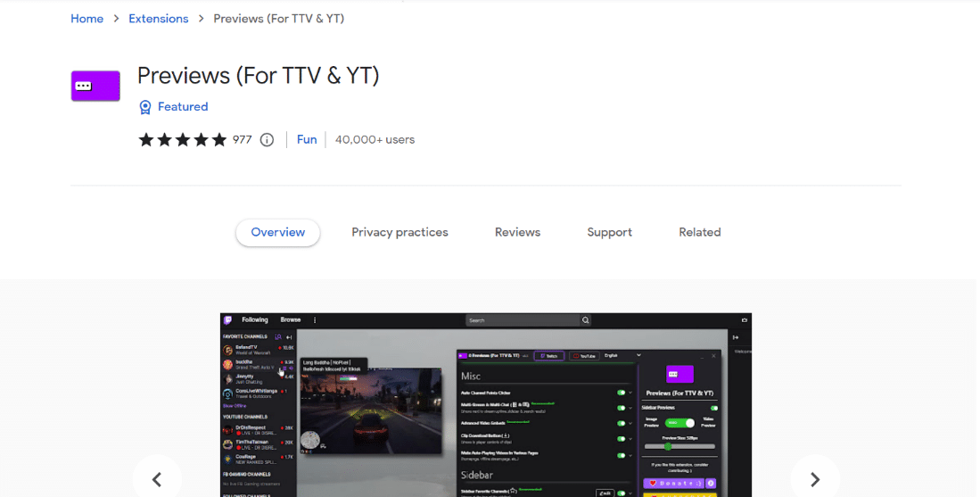This screenshot has width=980, height=497.
Task: Click Jinnytty channel avatar
Action: (x=228, y=379)
